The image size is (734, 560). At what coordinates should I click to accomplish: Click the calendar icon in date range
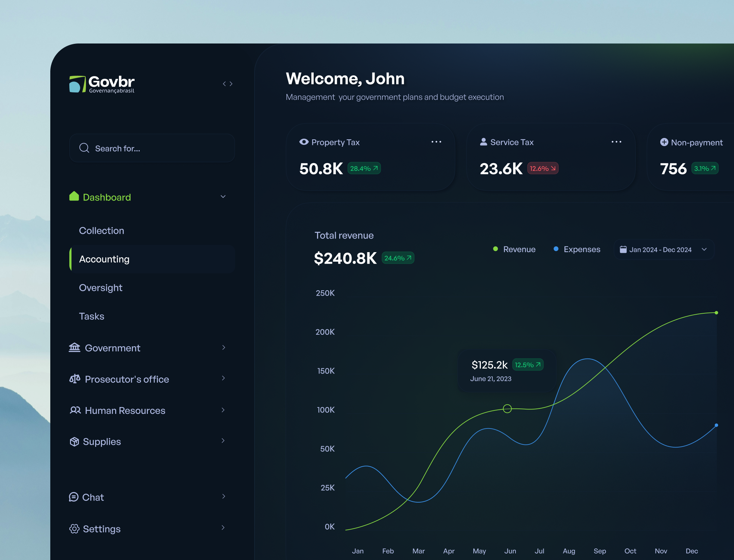click(x=623, y=249)
